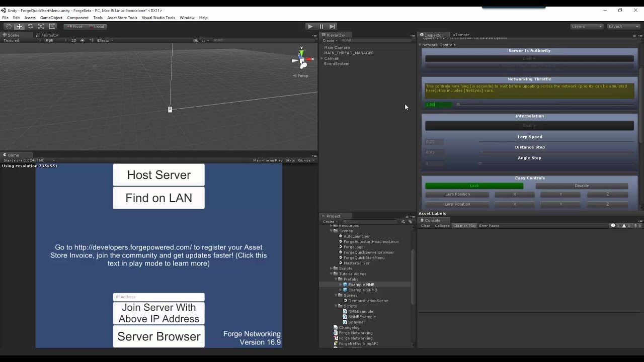Select the Spawner script
Image resolution: width=644 pixels, height=362 pixels.
pyautogui.click(x=354, y=322)
